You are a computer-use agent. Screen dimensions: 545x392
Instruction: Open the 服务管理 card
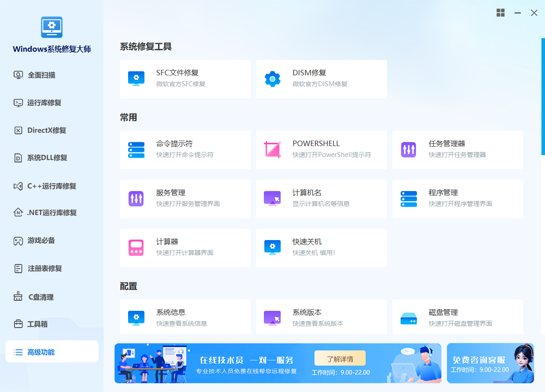pyautogui.click(x=185, y=199)
